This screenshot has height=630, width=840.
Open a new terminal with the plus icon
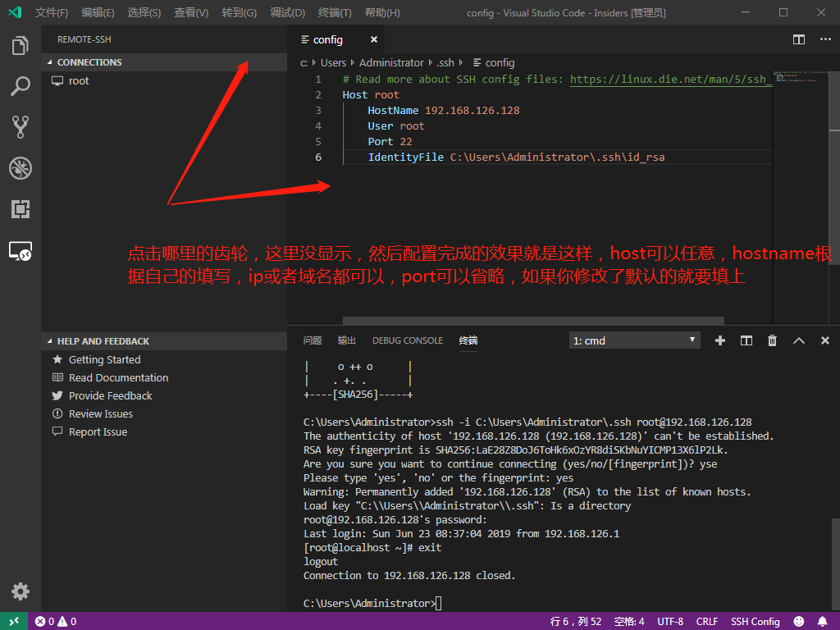point(719,340)
